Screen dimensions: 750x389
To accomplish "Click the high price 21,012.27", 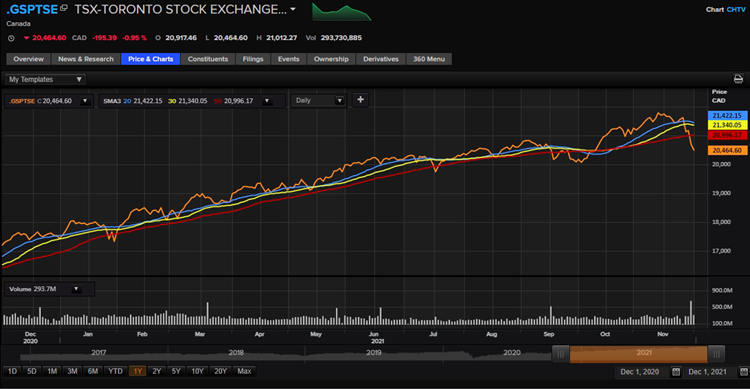I will (281, 38).
